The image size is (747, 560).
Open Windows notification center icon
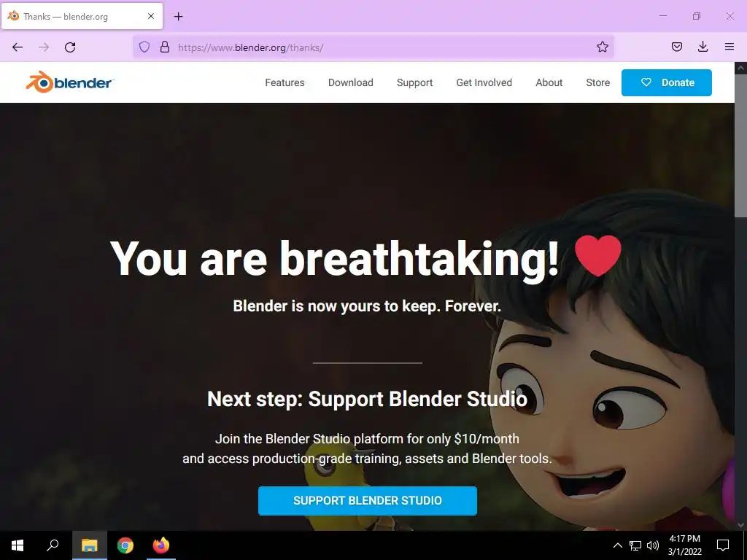723,545
